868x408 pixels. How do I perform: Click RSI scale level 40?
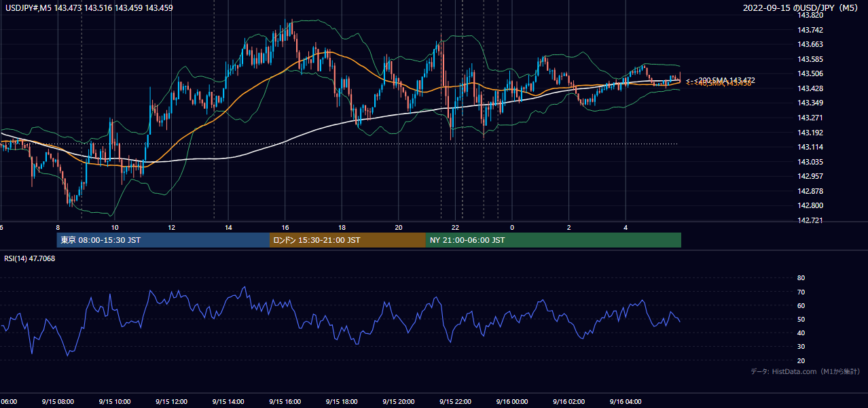pyautogui.click(x=801, y=333)
